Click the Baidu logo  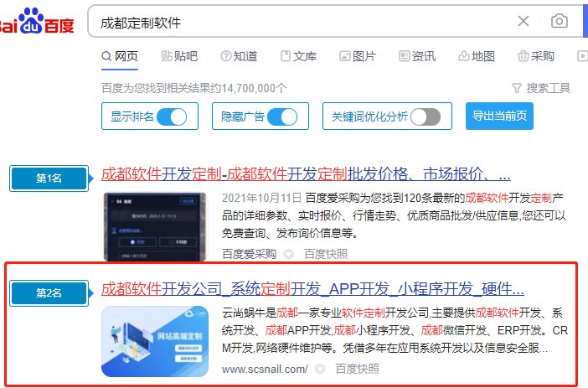pyautogui.click(x=36, y=23)
